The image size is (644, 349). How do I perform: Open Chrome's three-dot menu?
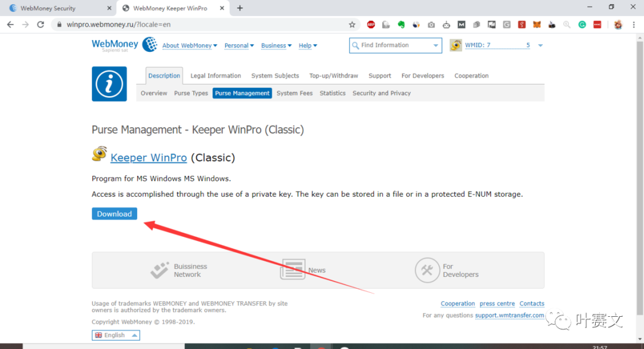tap(634, 24)
